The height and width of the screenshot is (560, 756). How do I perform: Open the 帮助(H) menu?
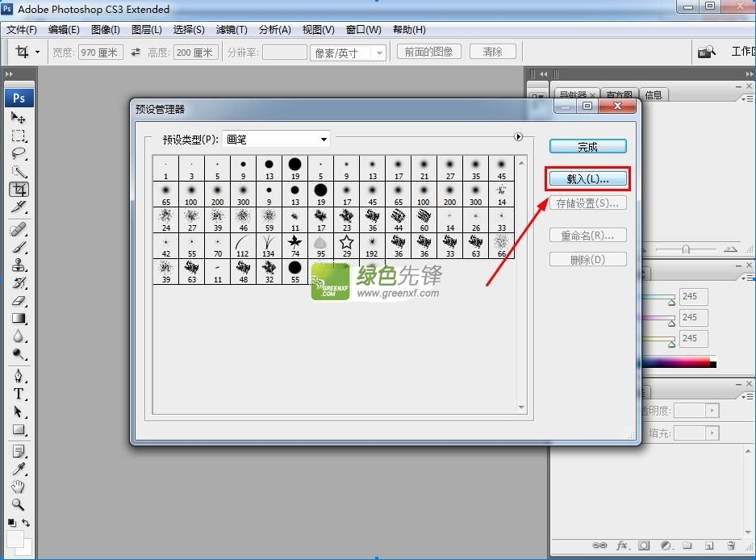pyautogui.click(x=409, y=30)
